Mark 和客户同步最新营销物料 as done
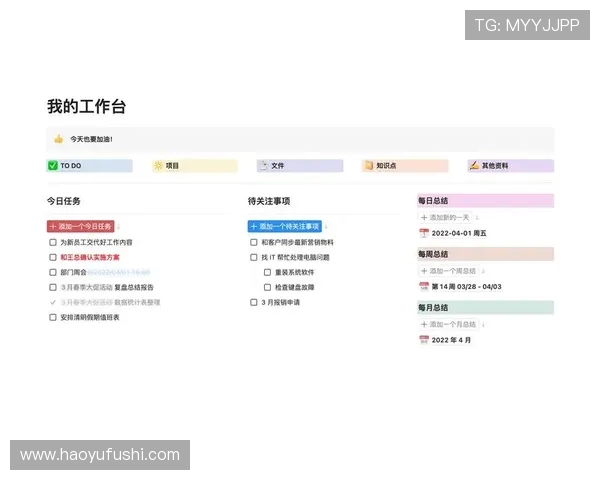This screenshot has height=480, width=600. pyautogui.click(x=254, y=242)
